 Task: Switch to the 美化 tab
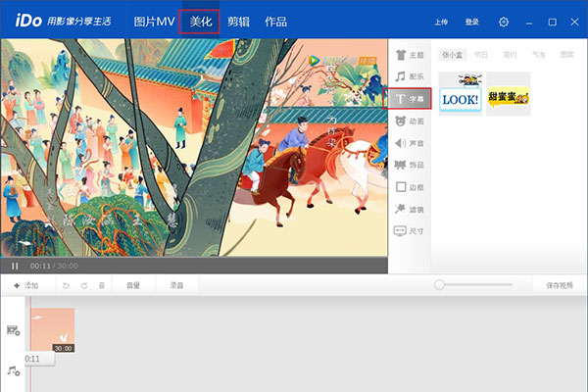click(199, 22)
